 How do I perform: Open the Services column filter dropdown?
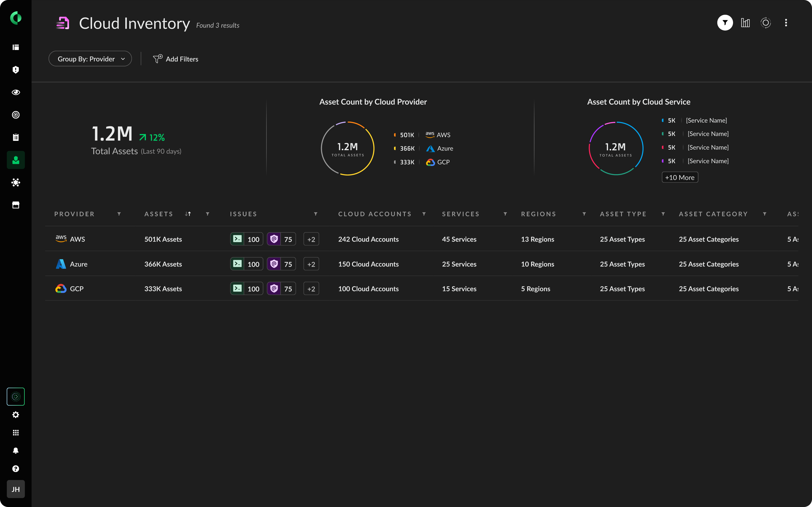505,214
